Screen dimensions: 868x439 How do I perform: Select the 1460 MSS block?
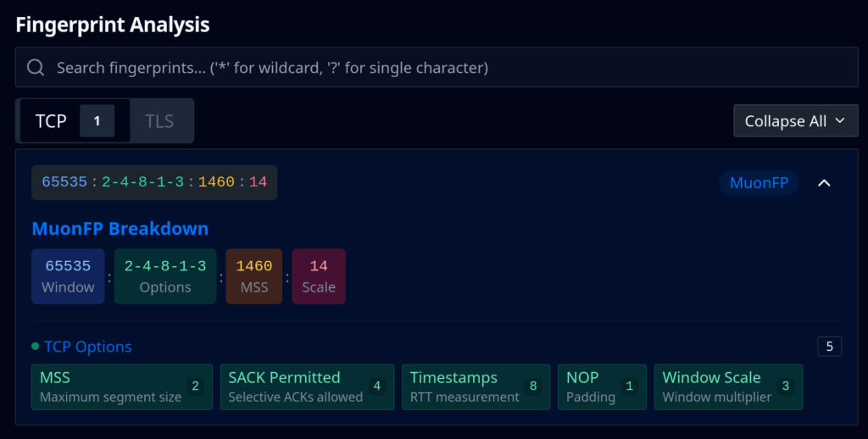click(254, 276)
